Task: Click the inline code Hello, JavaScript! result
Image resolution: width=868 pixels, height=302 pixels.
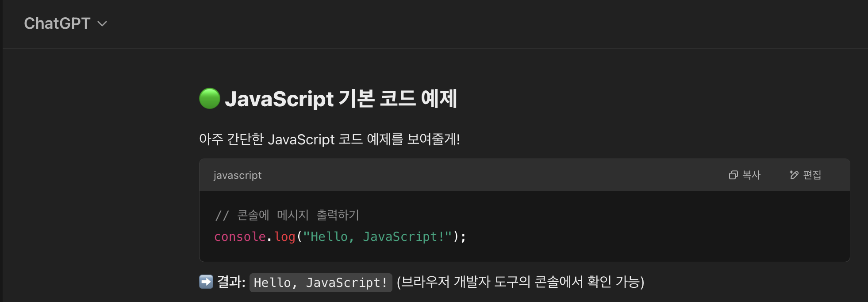Action: [321, 283]
